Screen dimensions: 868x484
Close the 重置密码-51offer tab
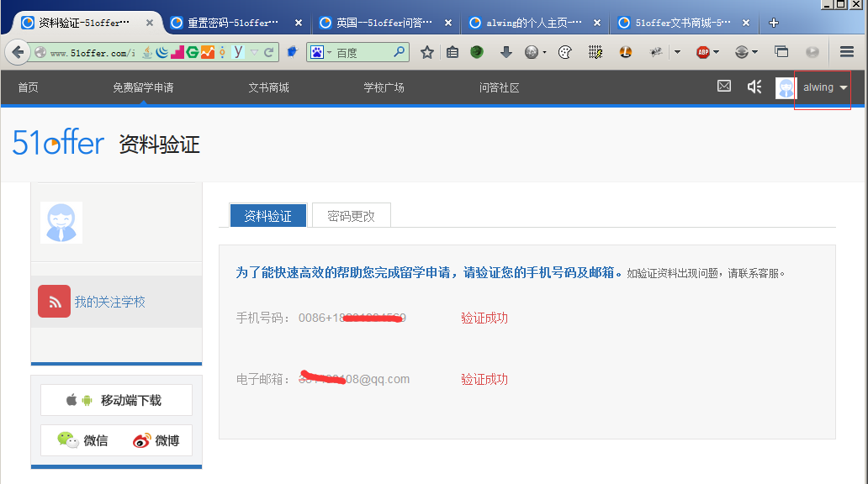(299, 23)
